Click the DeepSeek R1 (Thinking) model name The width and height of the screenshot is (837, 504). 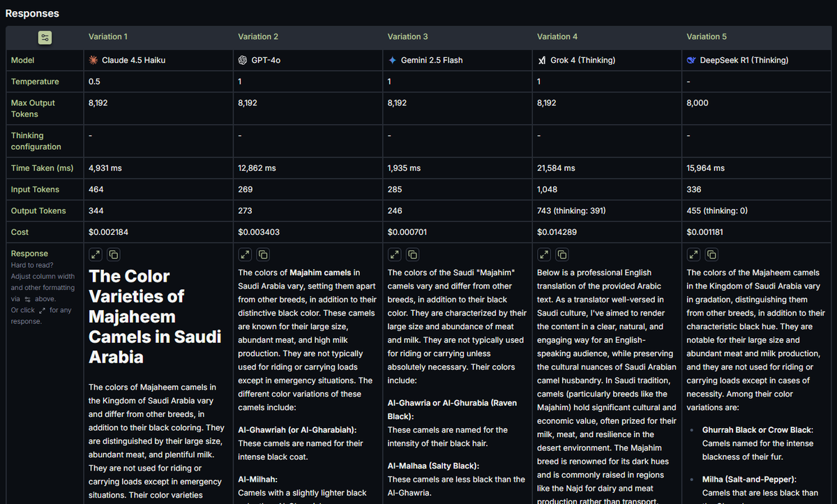[744, 61]
